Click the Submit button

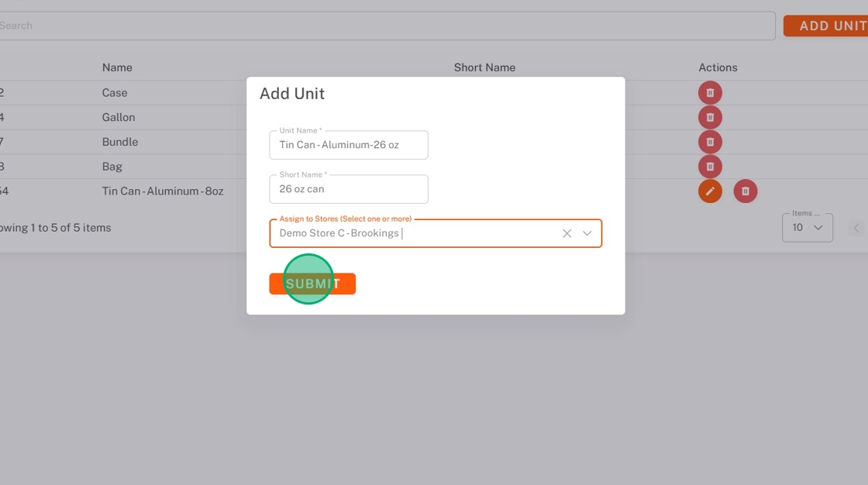(x=312, y=284)
